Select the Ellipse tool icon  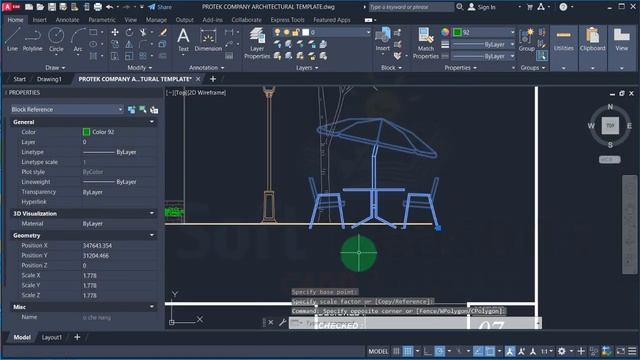click(x=93, y=44)
